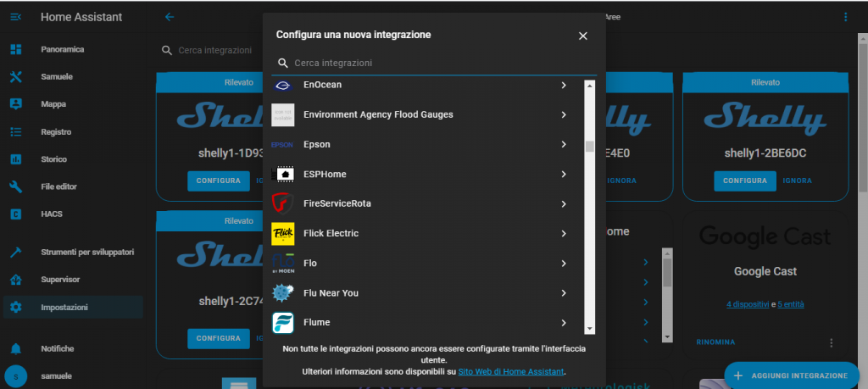Configure the shelly1-2BE6DC device
This screenshot has height=389, width=868.
click(x=745, y=181)
